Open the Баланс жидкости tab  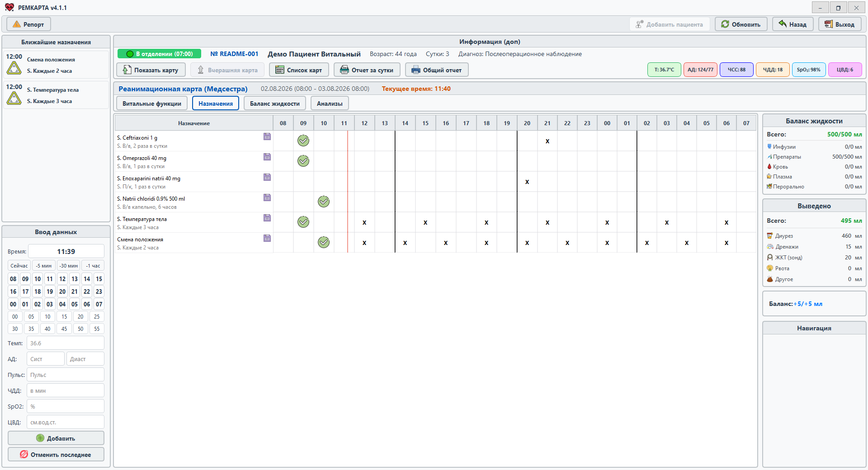click(275, 103)
